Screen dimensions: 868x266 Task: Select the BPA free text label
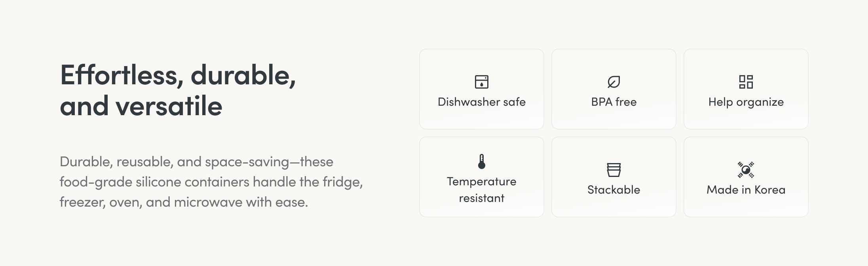[x=613, y=102]
